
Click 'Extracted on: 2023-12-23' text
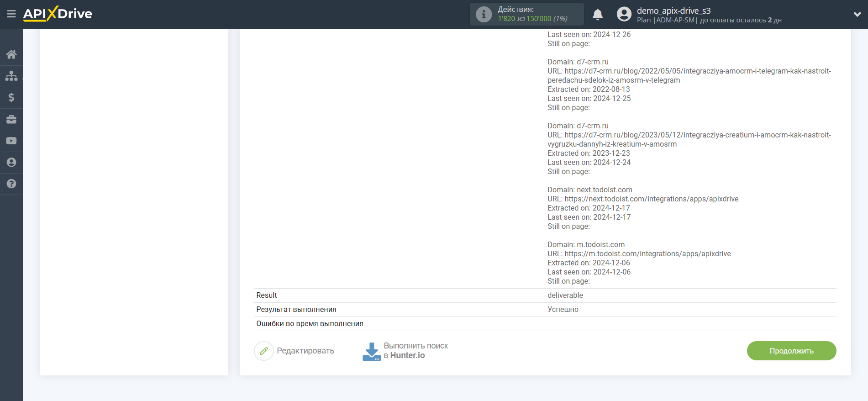click(589, 153)
